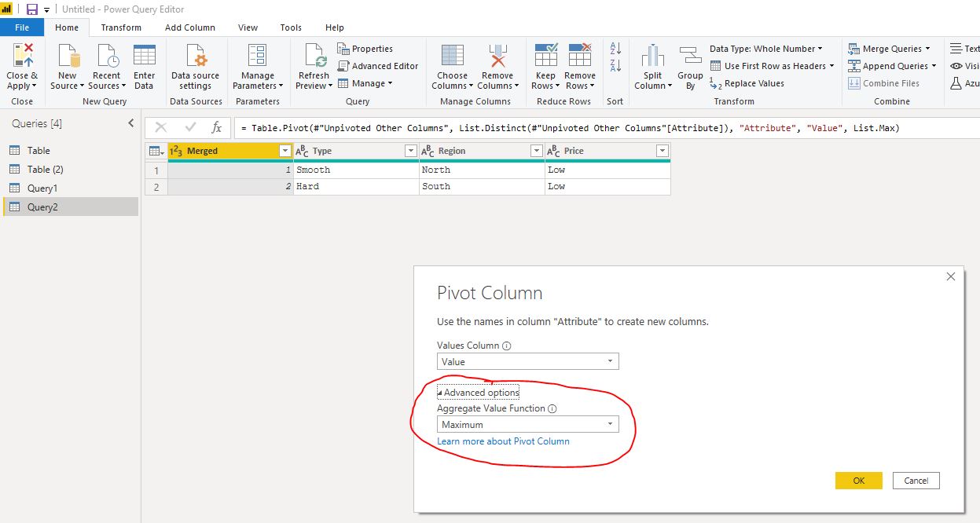The image size is (980, 523).
Task: Click the Hard cell in Type column
Action: (x=357, y=186)
